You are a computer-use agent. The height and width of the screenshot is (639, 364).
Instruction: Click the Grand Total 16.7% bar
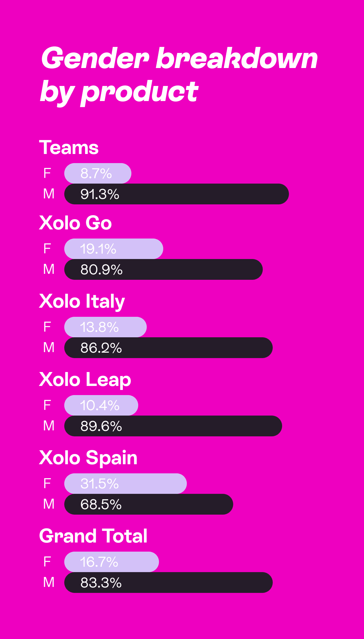click(x=111, y=562)
